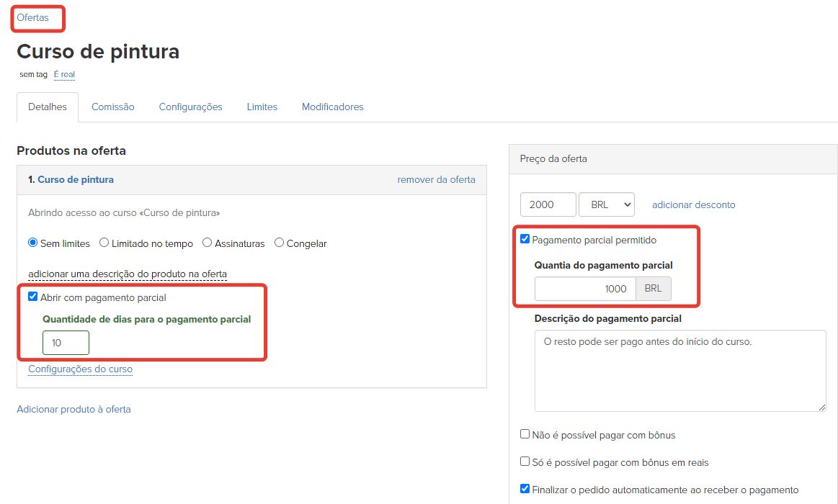Open the BRL currency dropdown
838x504 pixels.
pyautogui.click(x=606, y=204)
